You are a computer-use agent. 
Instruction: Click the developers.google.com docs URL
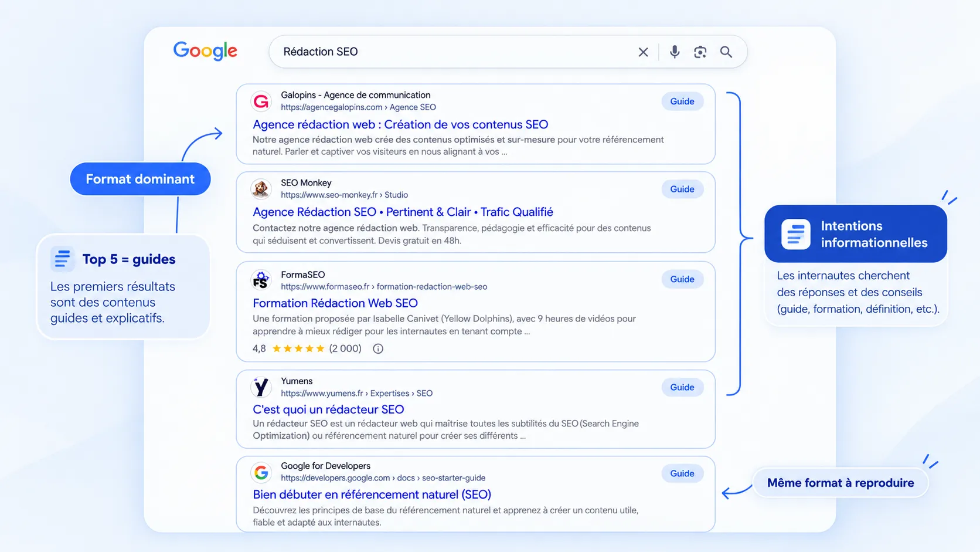383,478
